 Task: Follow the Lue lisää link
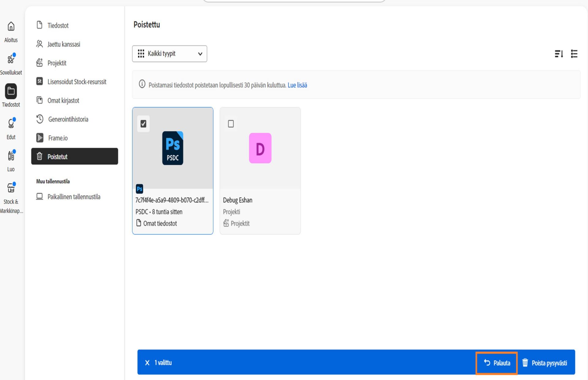[x=297, y=85]
